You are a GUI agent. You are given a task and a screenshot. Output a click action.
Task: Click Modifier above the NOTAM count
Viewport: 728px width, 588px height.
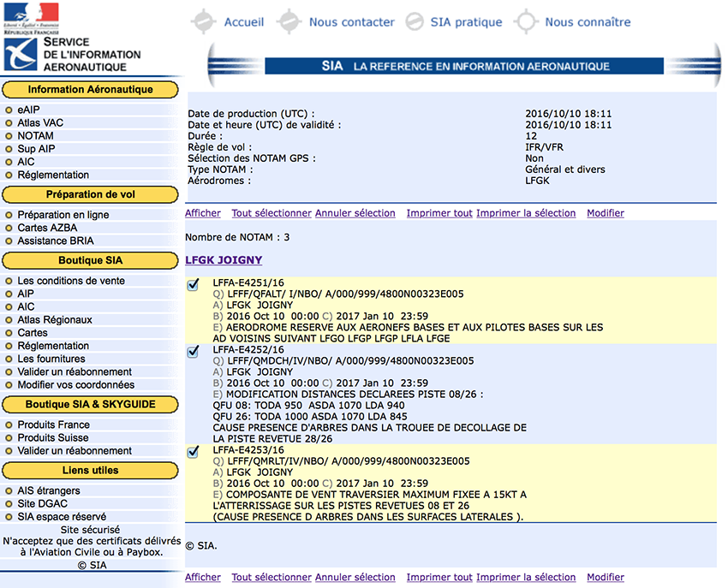point(606,213)
